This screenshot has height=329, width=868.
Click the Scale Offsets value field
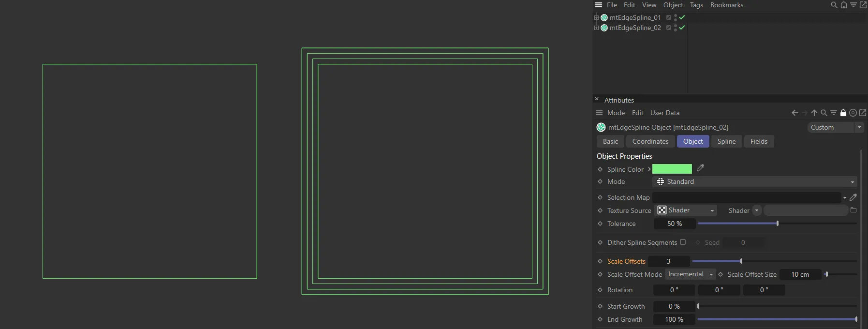pyautogui.click(x=669, y=261)
